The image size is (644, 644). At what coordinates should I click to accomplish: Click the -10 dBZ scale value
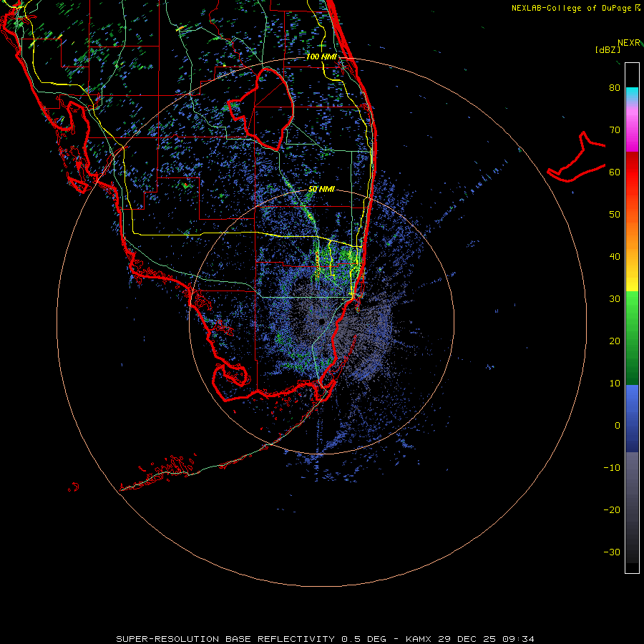[x=612, y=468]
